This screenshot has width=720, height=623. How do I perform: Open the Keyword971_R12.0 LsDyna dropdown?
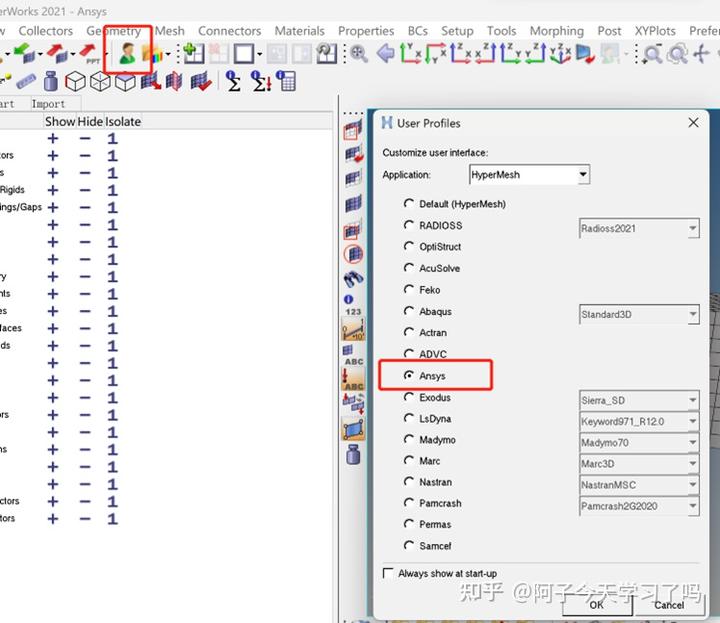point(639,421)
